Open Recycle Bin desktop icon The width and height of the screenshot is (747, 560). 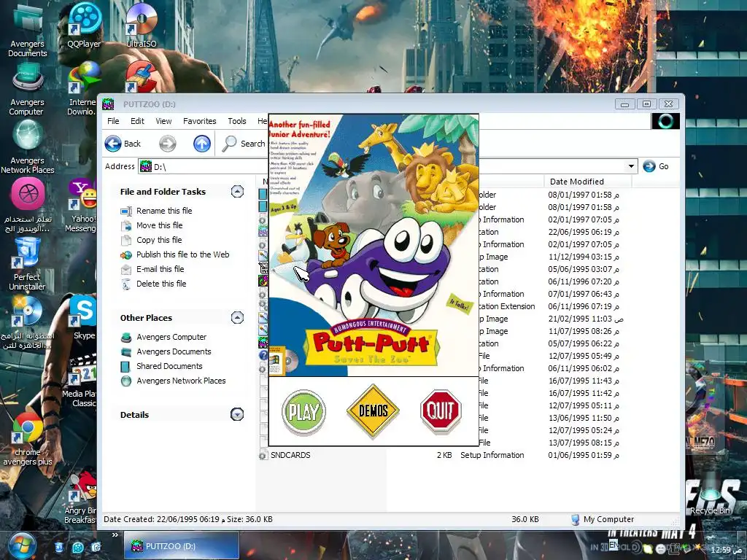pos(710,495)
